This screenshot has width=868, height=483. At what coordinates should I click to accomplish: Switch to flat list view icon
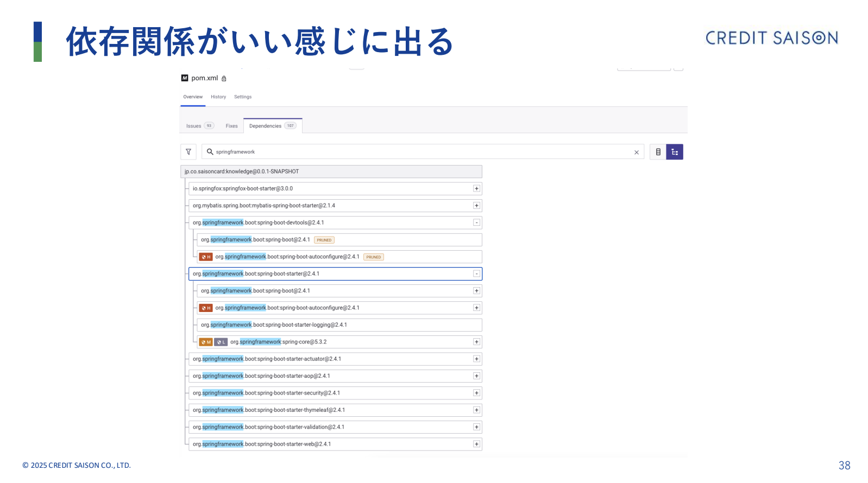pos(658,152)
